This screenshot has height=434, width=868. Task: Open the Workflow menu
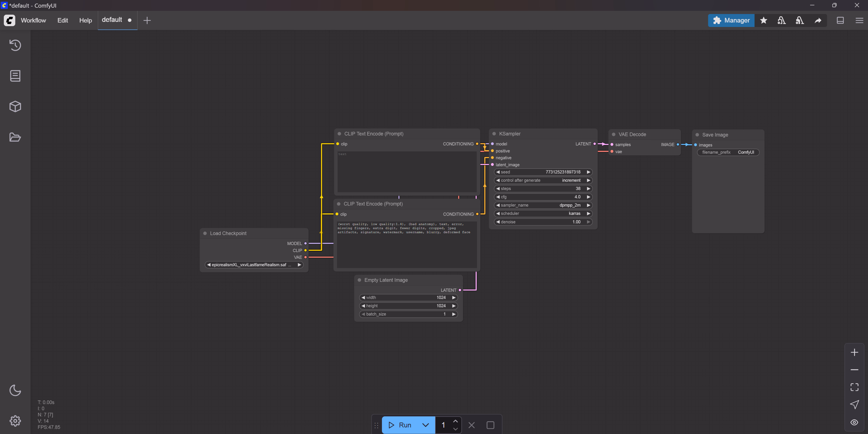click(x=33, y=20)
